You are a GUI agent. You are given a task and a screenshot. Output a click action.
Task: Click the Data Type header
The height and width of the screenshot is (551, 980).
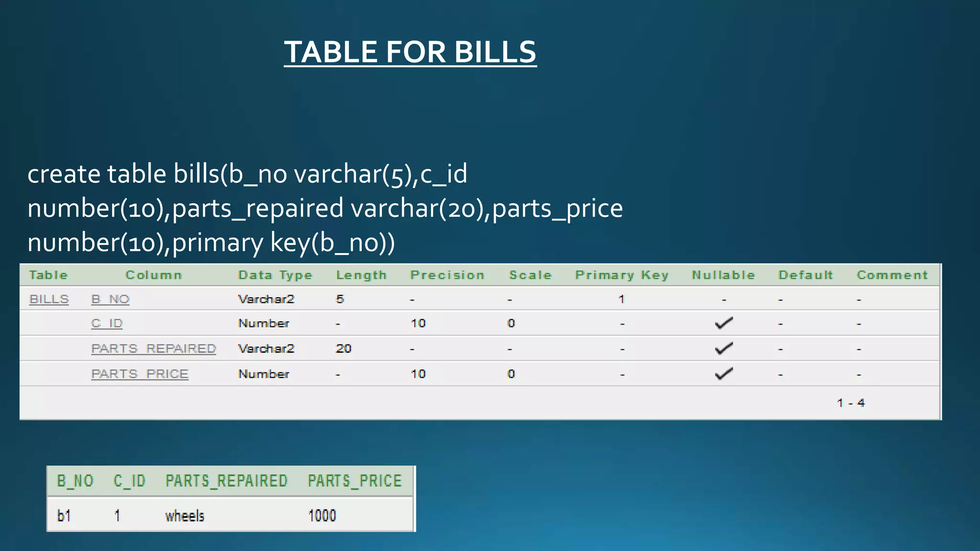pyautogui.click(x=275, y=275)
